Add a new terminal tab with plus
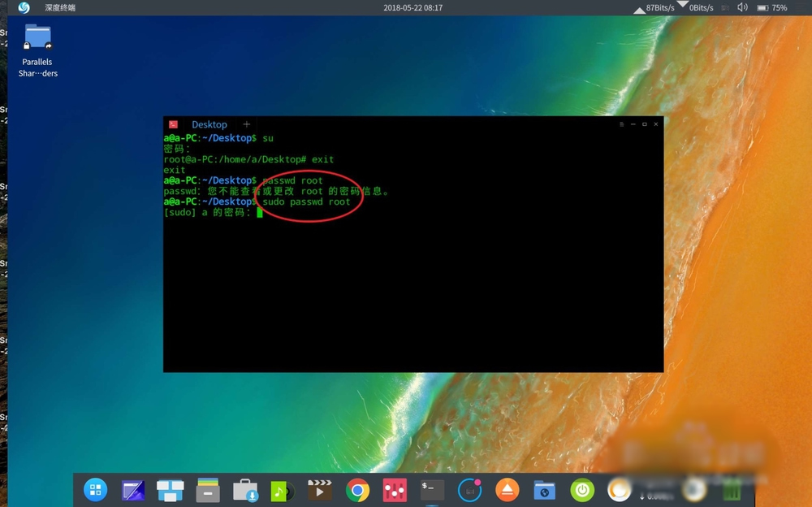 (247, 124)
